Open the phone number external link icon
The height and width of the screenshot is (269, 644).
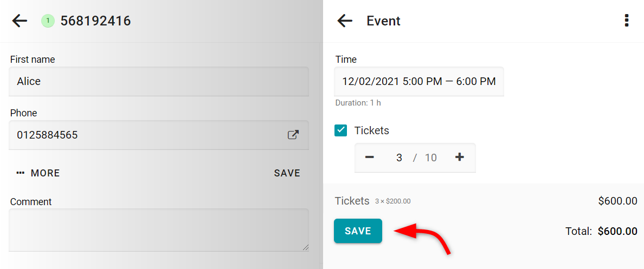293,135
